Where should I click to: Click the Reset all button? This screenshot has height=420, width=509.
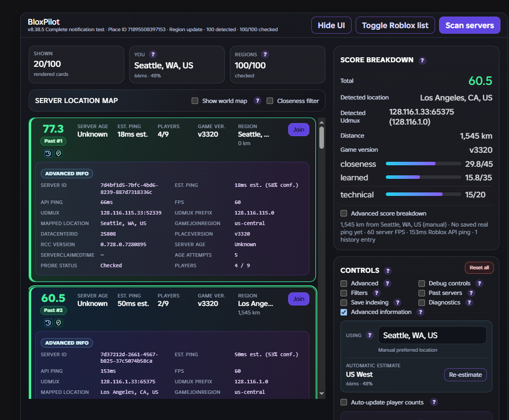pos(479,268)
